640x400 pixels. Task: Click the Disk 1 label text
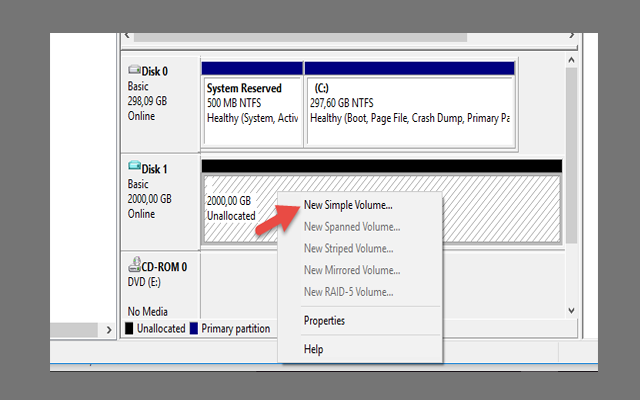pos(155,169)
